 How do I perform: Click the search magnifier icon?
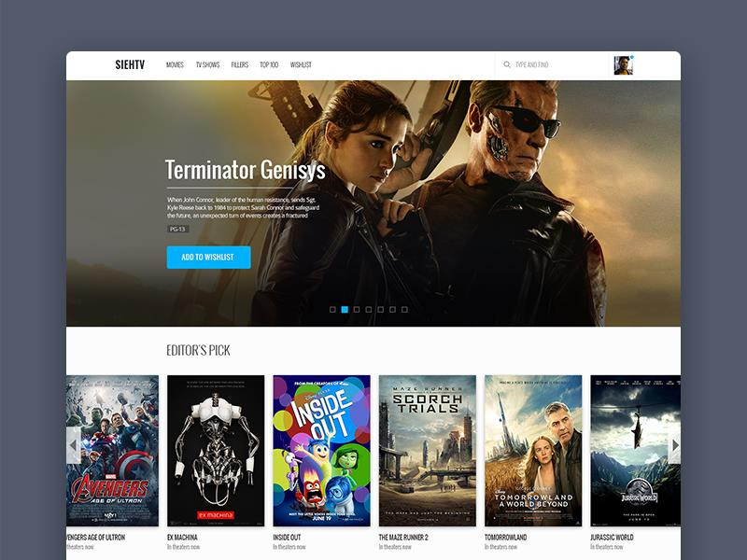click(x=507, y=64)
